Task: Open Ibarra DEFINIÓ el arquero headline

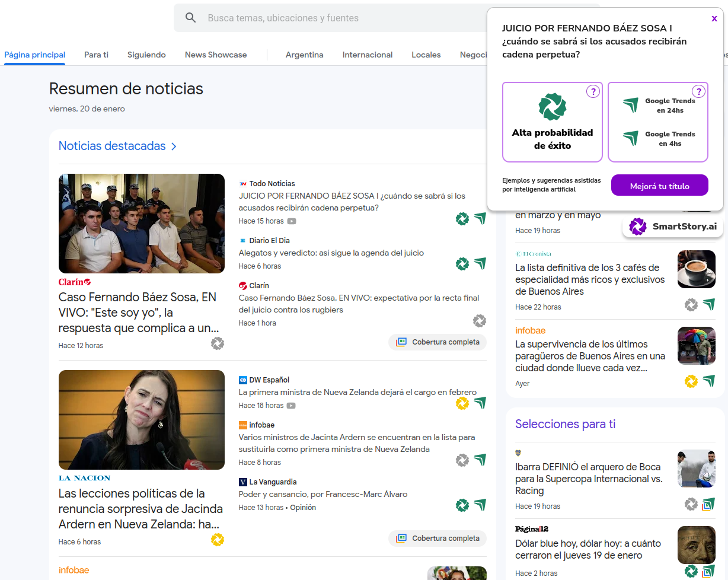Action: [x=588, y=479]
